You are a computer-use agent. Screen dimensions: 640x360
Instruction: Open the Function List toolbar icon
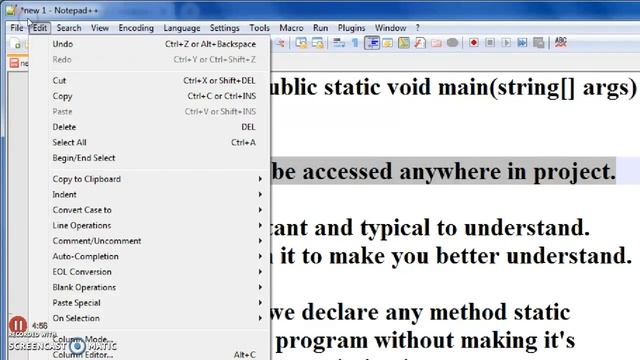[420, 43]
